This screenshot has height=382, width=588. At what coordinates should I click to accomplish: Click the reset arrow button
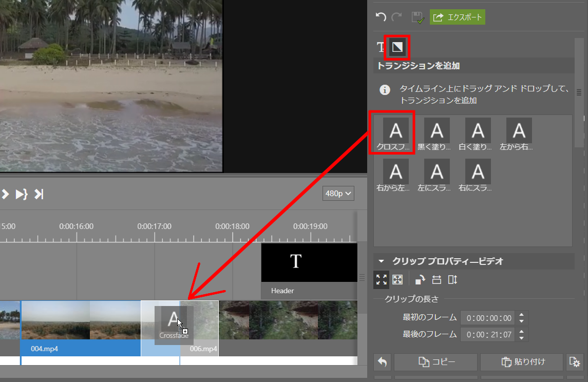[x=382, y=362]
